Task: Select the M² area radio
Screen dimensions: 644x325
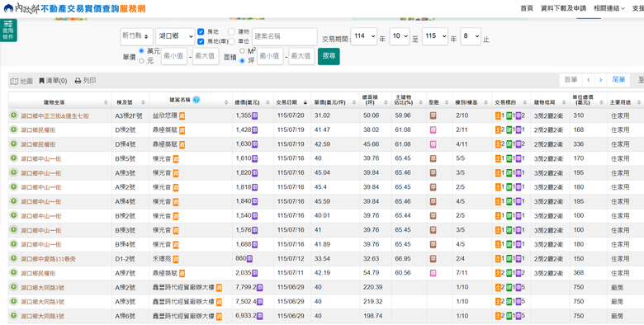Action: point(242,51)
